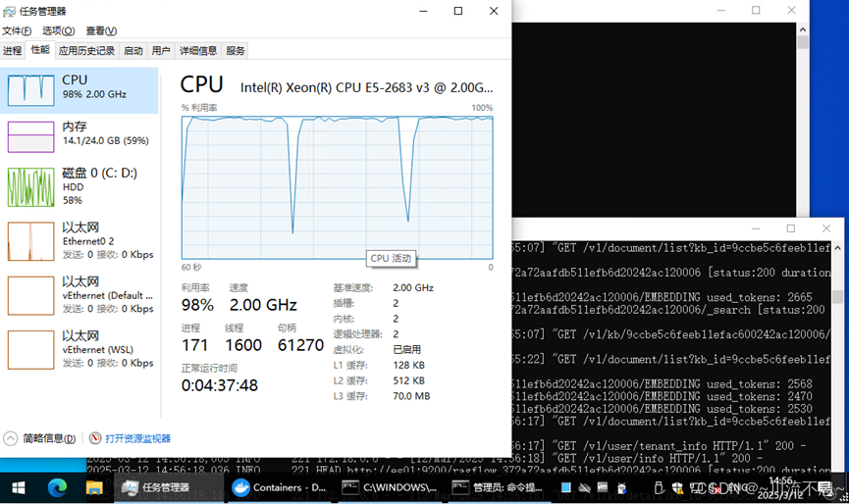This screenshot has height=504, width=849.
Task: Open the 选项(O) menu
Action: point(59,30)
